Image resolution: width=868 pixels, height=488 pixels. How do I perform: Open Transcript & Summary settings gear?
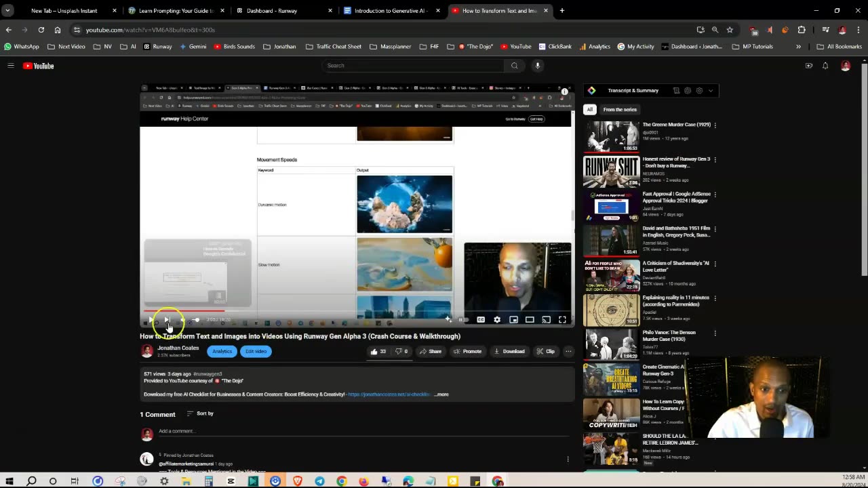click(x=699, y=90)
